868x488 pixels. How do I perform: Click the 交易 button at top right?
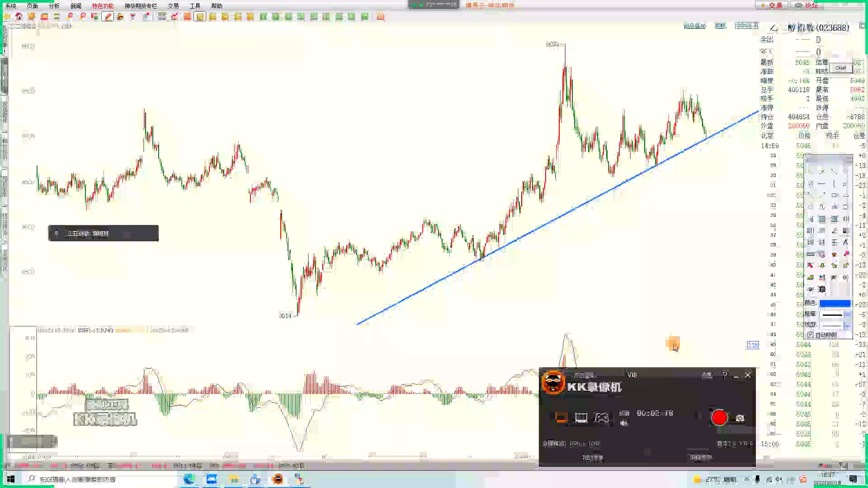pos(772,5)
